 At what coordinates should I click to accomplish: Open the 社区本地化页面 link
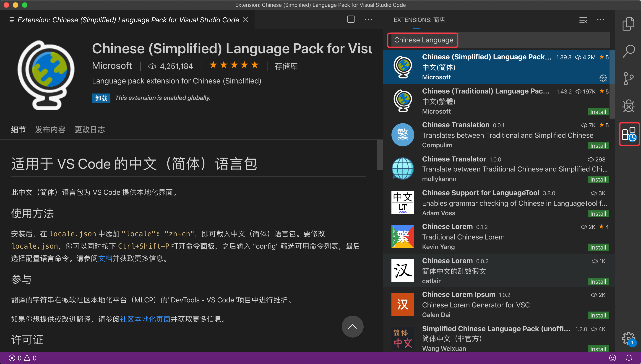click(145, 319)
